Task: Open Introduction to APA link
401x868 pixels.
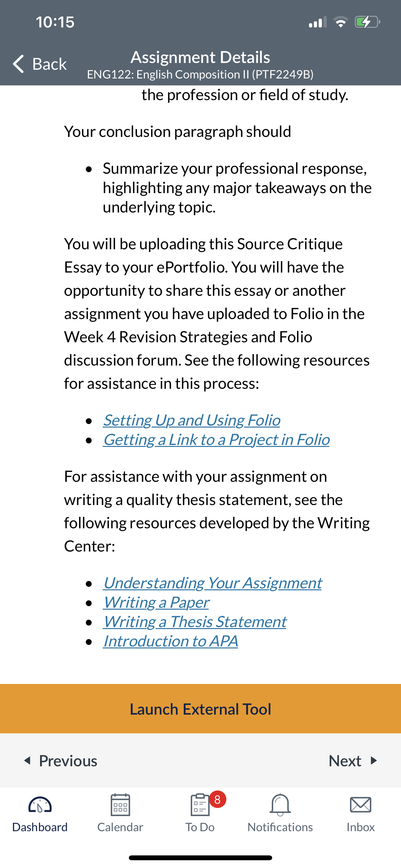Action: pos(170,641)
